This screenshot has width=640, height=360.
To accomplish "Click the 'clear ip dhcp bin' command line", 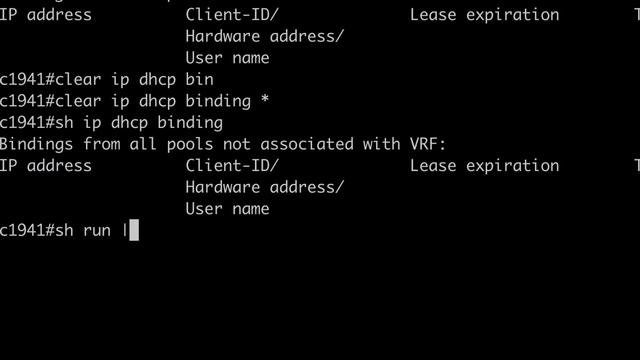I will pos(106,80).
